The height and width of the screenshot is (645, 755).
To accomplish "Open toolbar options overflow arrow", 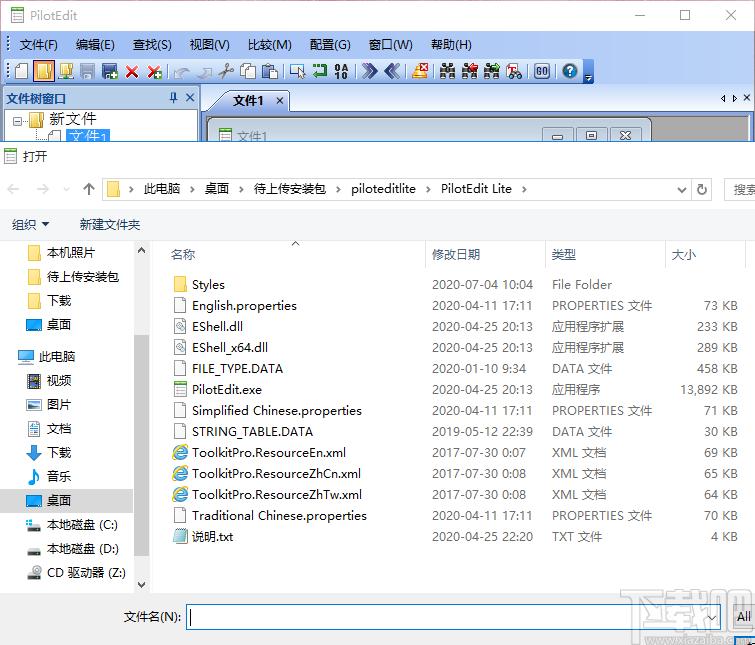I will click(588, 72).
